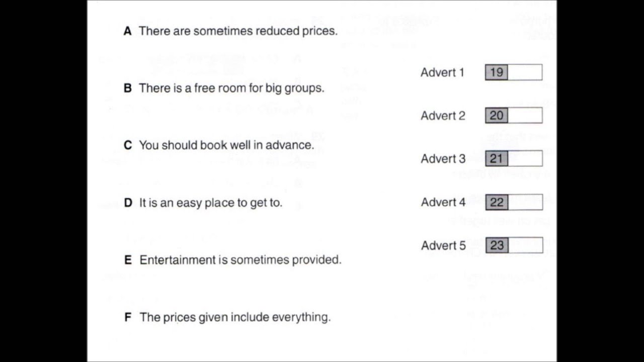
Task: Click the empty answer box beside 20
Action: click(525, 116)
